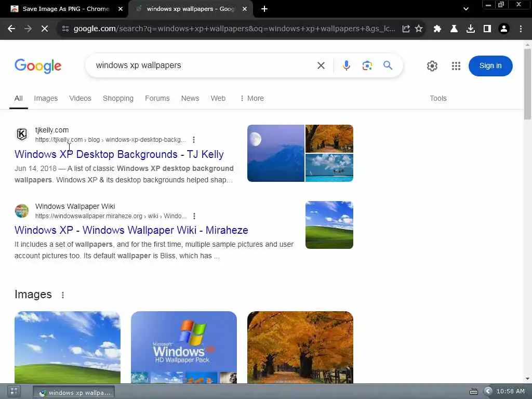532x399 pixels.
Task: Search by image with Google Lens
Action: click(367, 65)
